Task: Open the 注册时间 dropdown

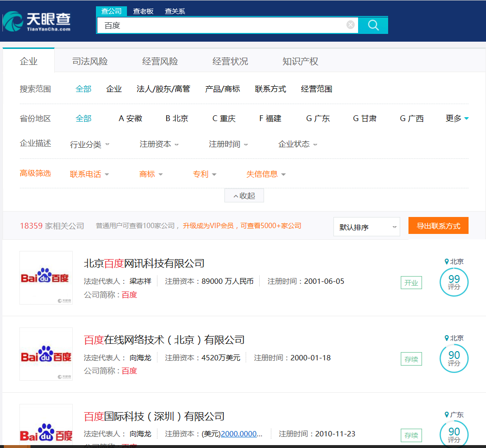Action: tap(228, 144)
